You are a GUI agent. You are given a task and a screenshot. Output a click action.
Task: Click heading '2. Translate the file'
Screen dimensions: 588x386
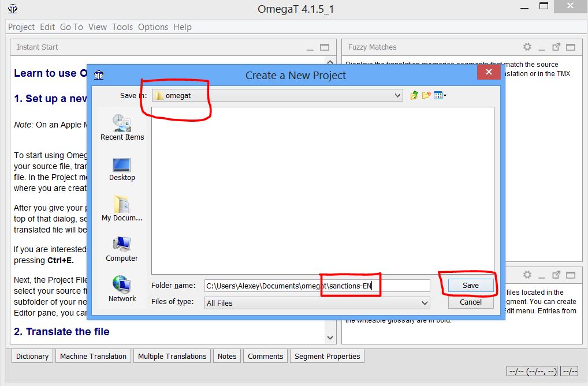tap(61, 332)
